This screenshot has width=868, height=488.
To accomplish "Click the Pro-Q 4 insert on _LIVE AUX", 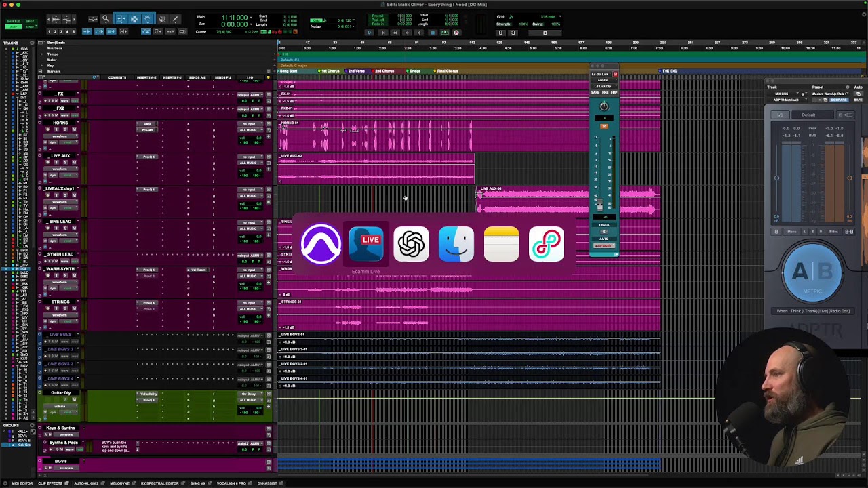I will point(149,157).
